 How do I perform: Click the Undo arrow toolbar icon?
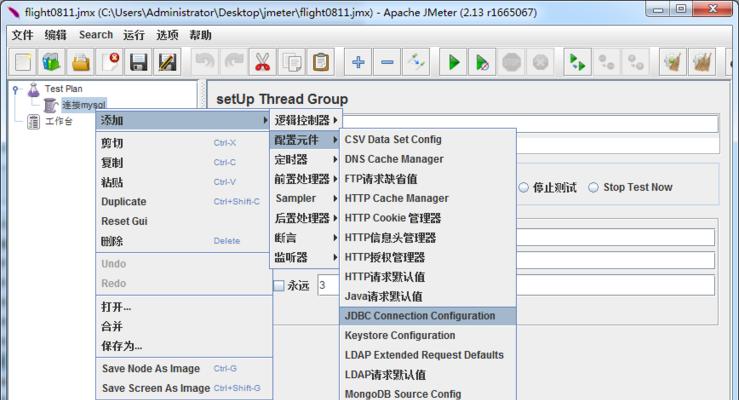pos(205,62)
